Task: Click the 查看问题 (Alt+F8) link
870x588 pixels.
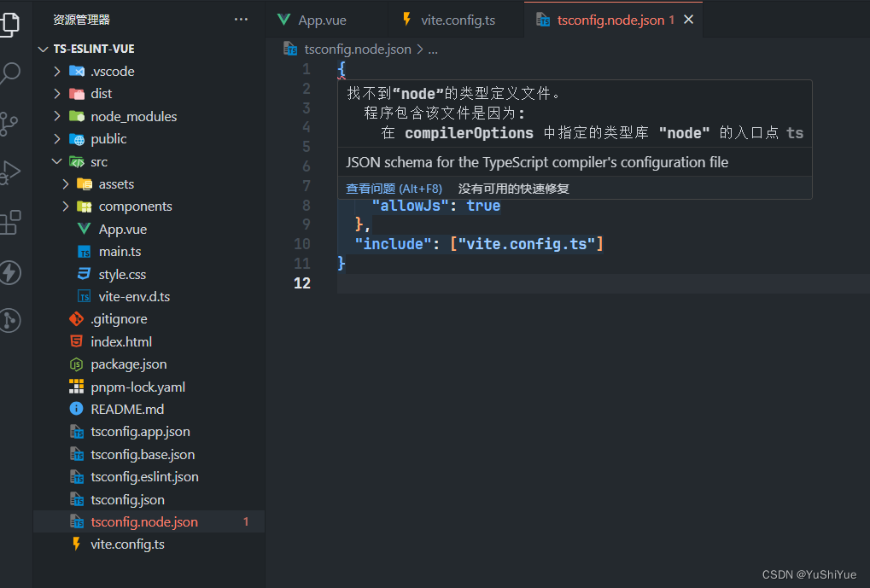Action: tap(394, 189)
